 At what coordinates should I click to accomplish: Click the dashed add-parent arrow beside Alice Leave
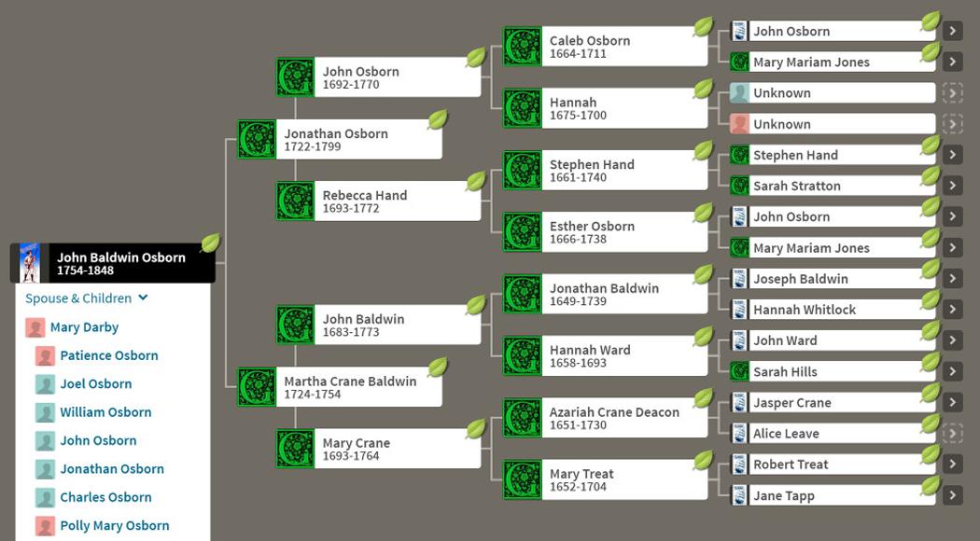(952, 434)
